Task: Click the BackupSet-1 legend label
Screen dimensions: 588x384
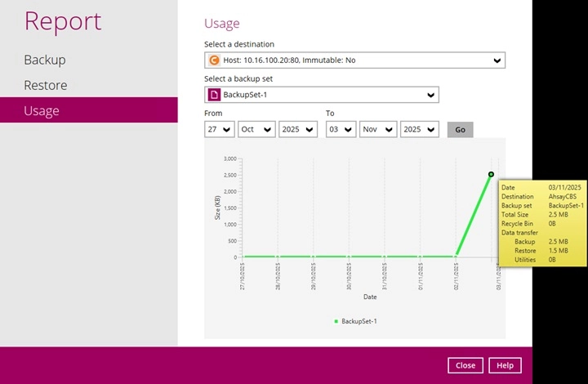Action: (x=359, y=322)
